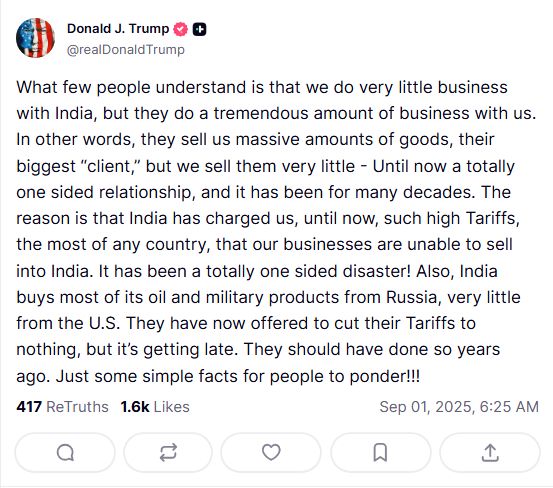Click the @realDonaldTrump handle

[126, 50]
